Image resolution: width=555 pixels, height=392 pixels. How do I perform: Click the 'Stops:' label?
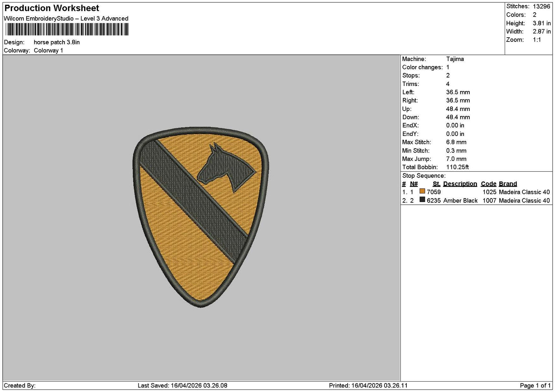[x=411, y=76]
